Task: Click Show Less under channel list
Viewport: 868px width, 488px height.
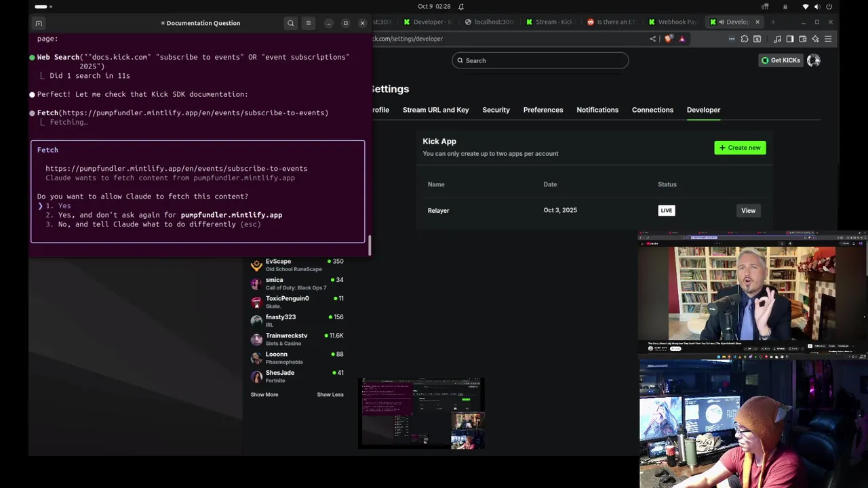Action: pyautogui.click(x=330, y=394)
